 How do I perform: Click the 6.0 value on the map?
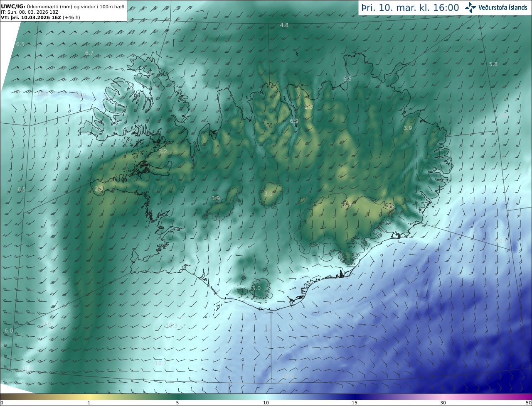(9, 331)
